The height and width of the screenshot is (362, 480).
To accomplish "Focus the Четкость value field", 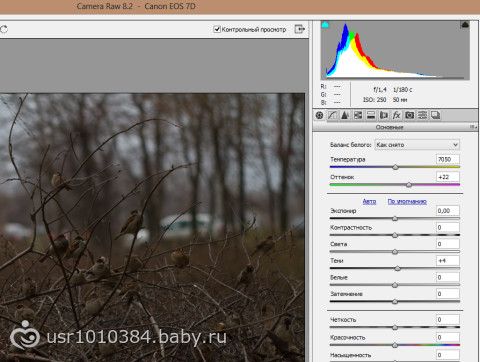I will (448, 320).
